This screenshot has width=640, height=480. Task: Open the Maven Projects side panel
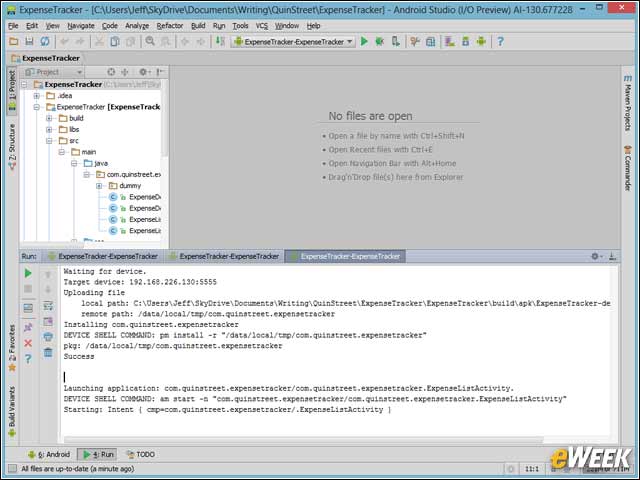[628, 103]
